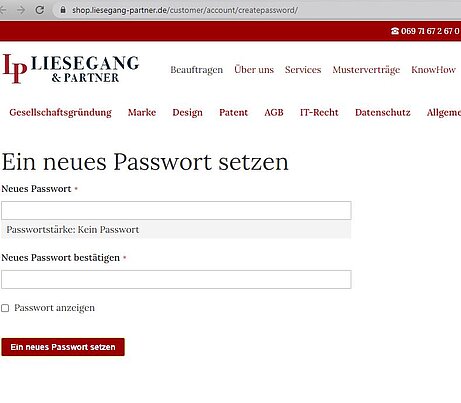Viewport: 461px width, 403px height.
Task: Submit with Ein neues Passwort setzen button
Action: tap(63, 347)
